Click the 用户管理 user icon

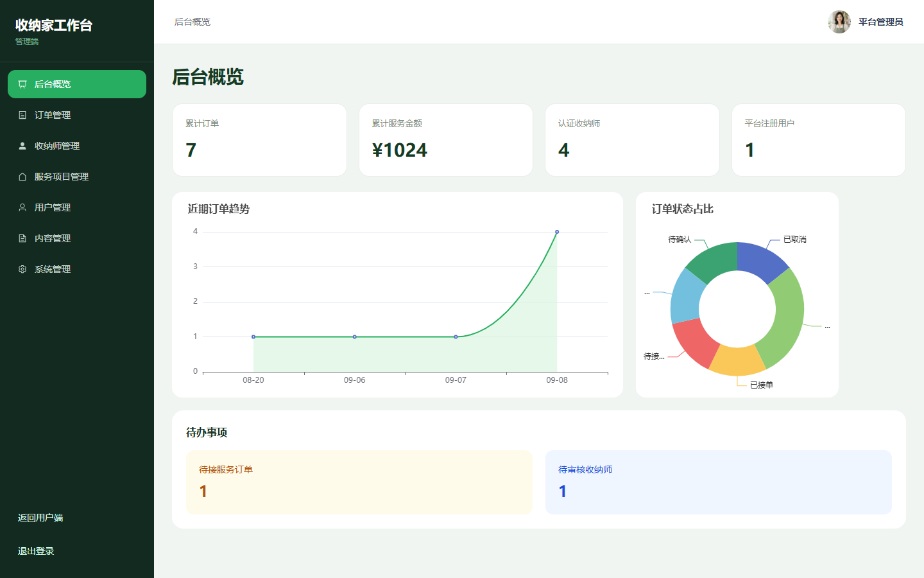coord(22,207)
